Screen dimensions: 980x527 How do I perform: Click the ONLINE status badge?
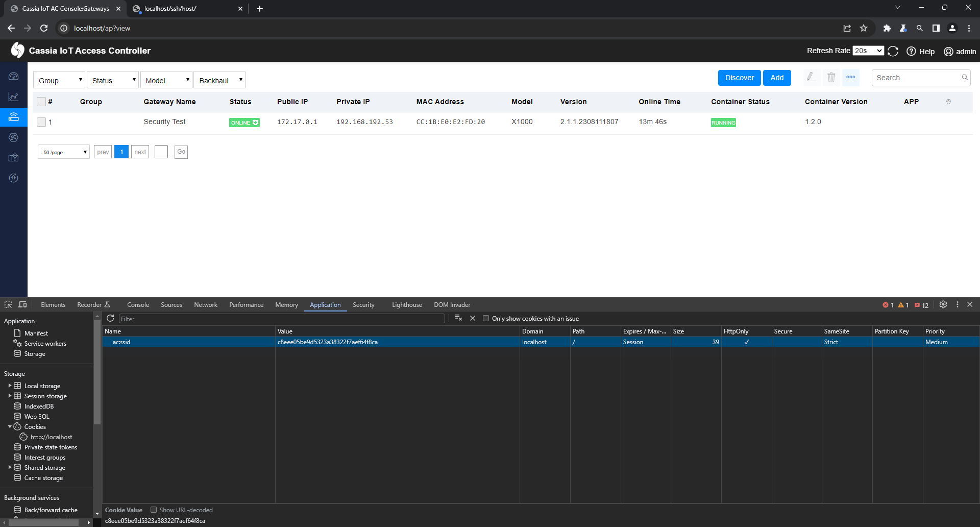tap(244, 123)
